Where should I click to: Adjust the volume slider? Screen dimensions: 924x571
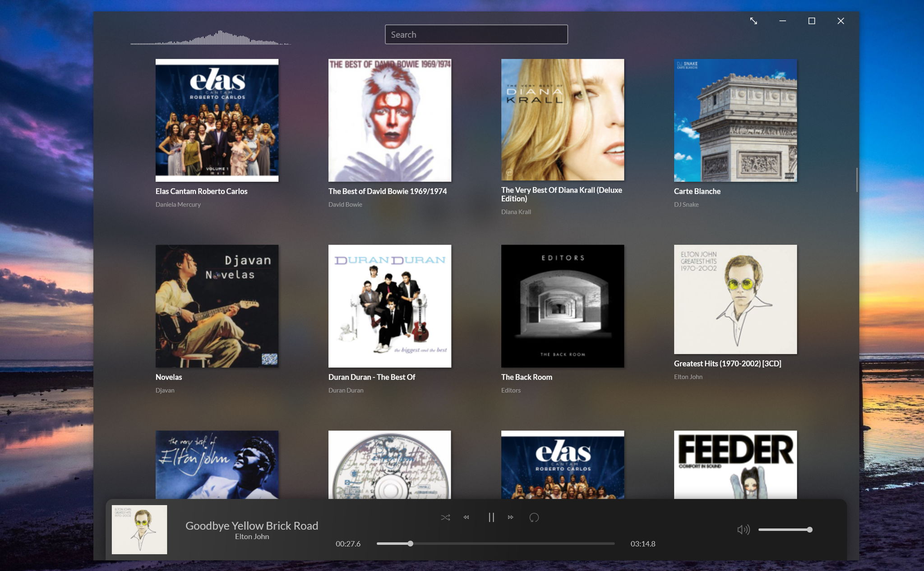pyautogui.click(x=785, y=530)
